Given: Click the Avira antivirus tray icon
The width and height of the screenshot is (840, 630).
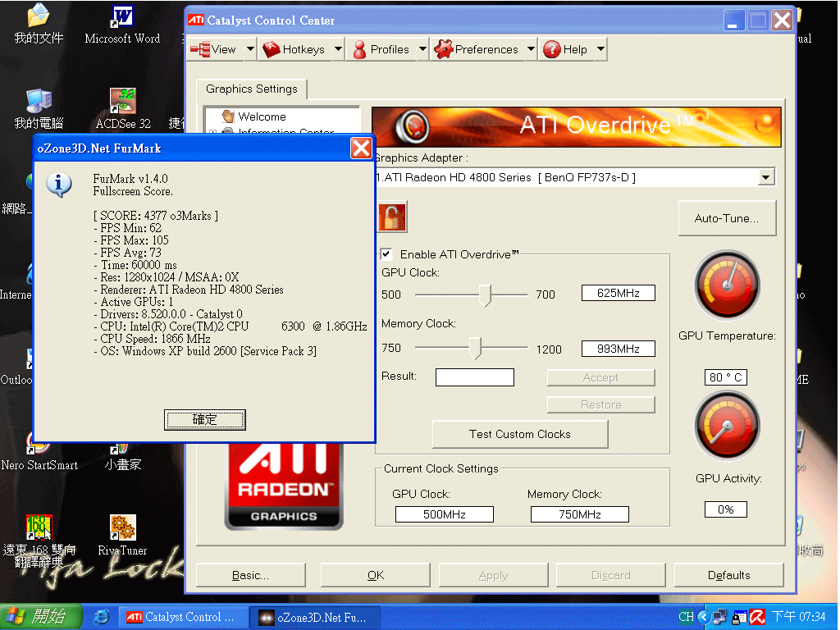Looking at the screenshot, I should pos(758,617).
